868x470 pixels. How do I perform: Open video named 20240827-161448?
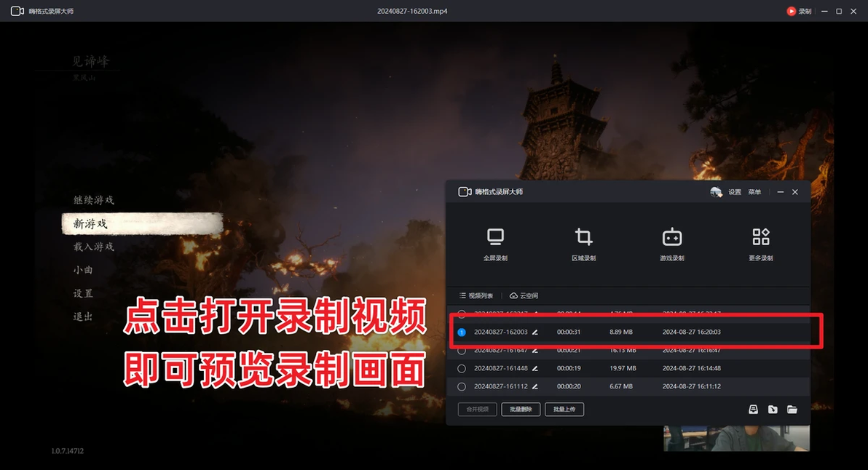pos(500,368)
